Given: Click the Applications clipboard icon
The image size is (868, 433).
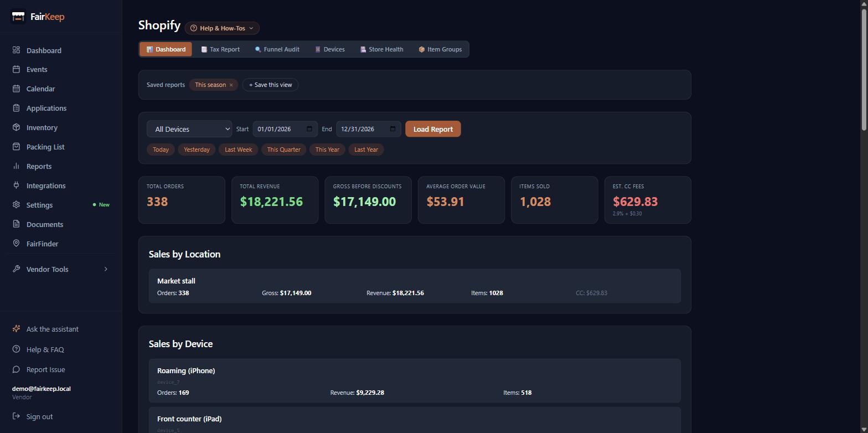Looking at the screenshot, I should pos(17,108).
